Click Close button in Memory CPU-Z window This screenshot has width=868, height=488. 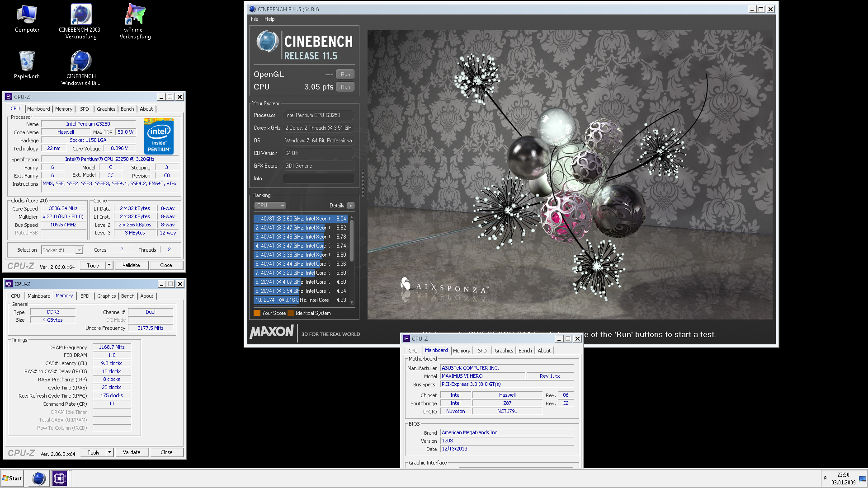[166, 452]
